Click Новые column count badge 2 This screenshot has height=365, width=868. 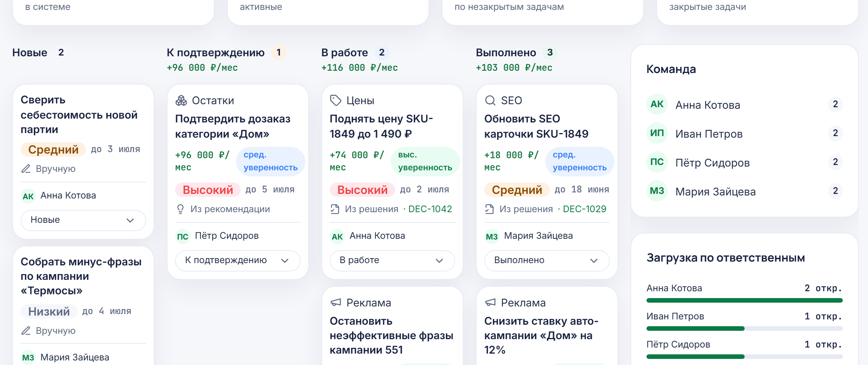(x=61, y=52)
